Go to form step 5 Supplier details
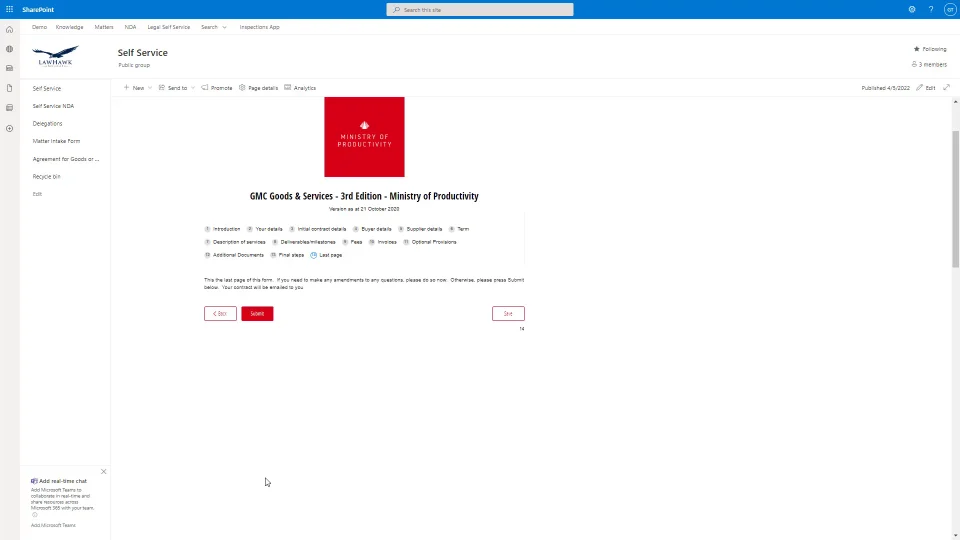Screen dimensions: 960x540 420,229
